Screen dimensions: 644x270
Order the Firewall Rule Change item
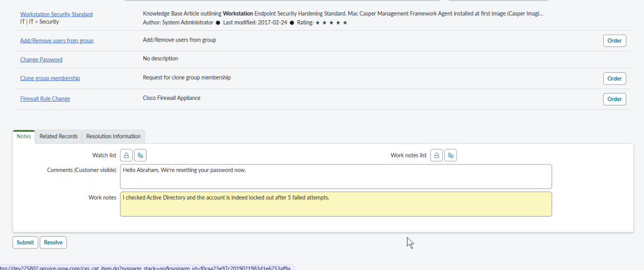point(614,99)
